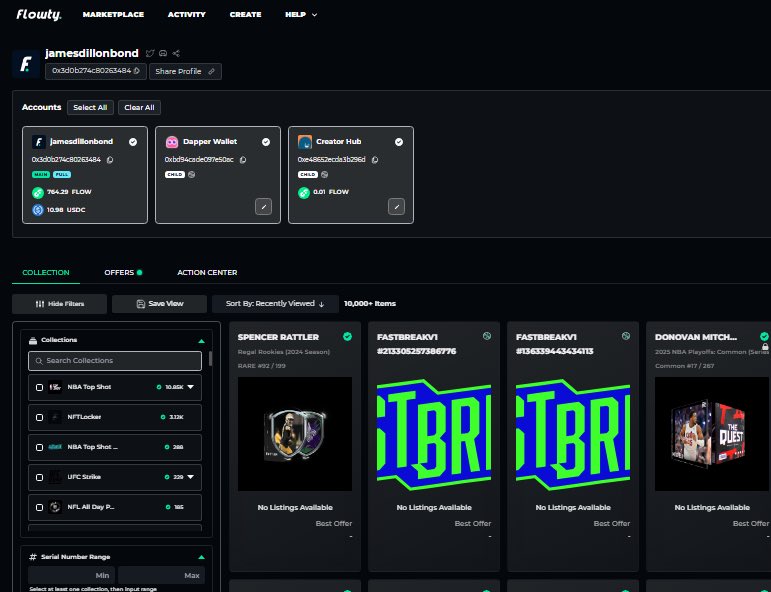The width and height of the screenshot is (771, 592).
Task: Collapse the Collections filter section
Action: tap(201, 341)
